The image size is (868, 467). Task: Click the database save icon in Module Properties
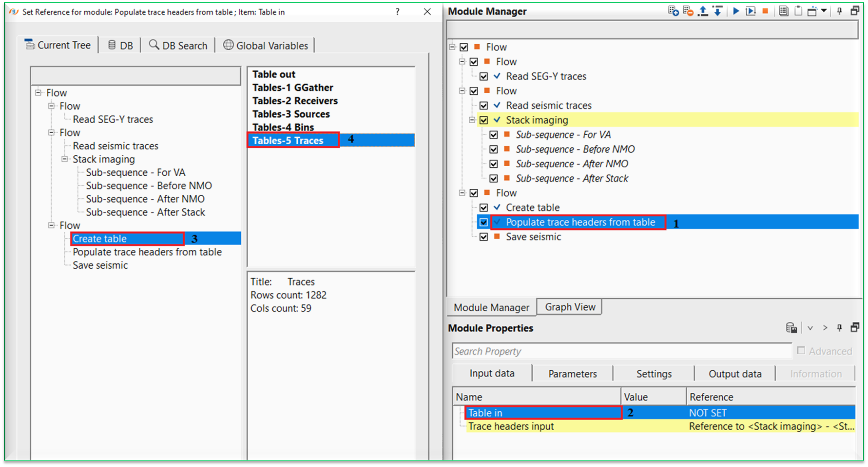pos(792,328)
